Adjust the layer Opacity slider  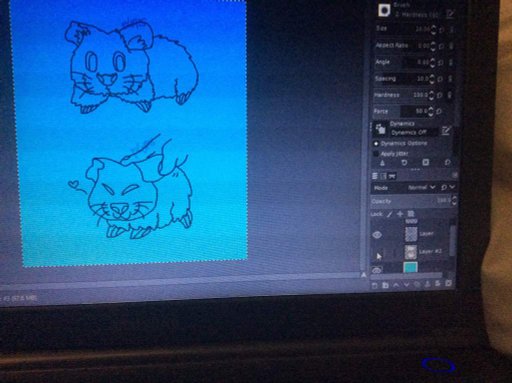tap(413, 201)
